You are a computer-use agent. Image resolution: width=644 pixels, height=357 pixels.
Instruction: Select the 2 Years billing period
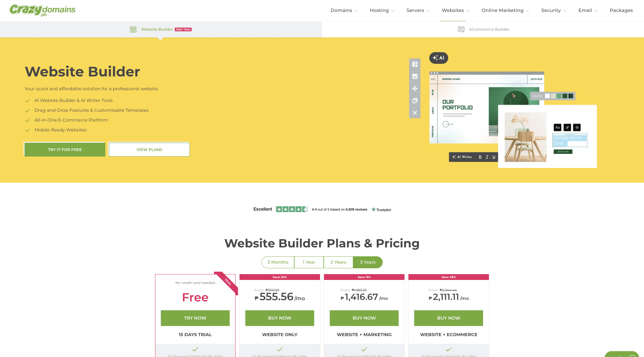pos(338,262)
